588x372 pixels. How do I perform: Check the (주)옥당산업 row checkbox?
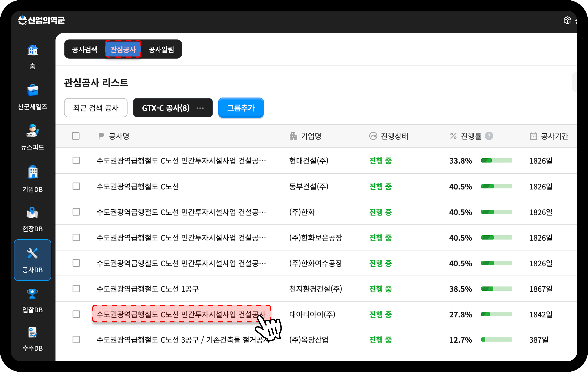[x=76, y=339]
